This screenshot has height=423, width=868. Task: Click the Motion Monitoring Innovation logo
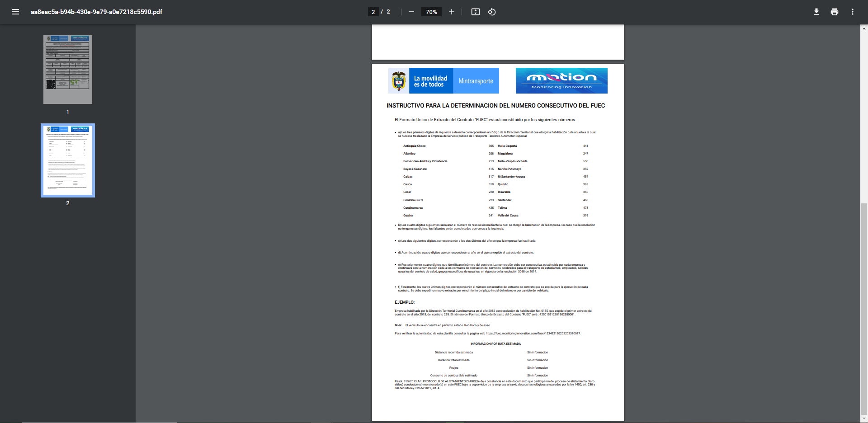561,81
